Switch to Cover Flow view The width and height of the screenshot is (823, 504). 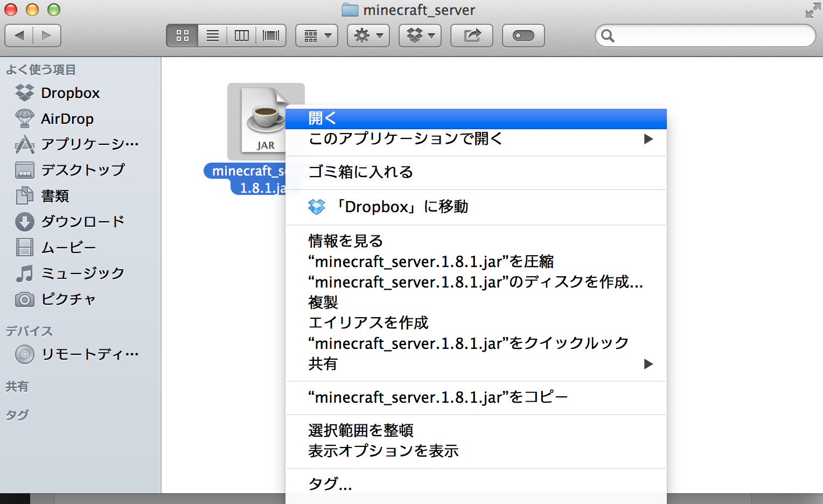click(271, 36)
